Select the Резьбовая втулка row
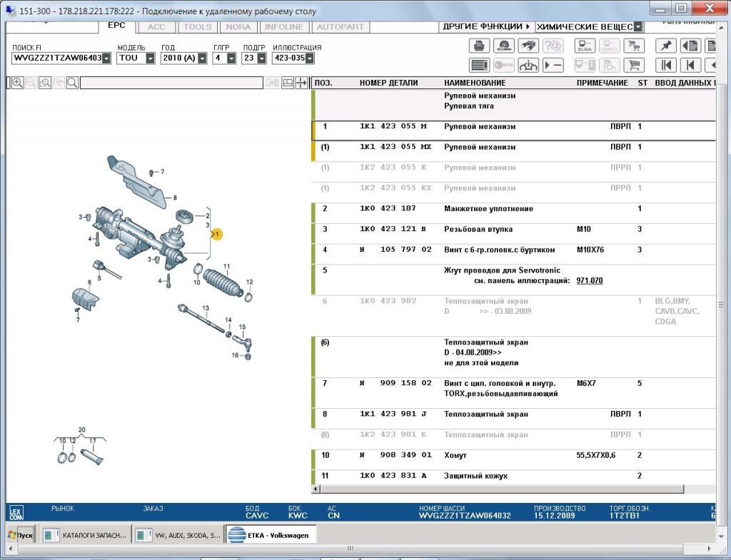Screen dimensions: 731x560 513,233
